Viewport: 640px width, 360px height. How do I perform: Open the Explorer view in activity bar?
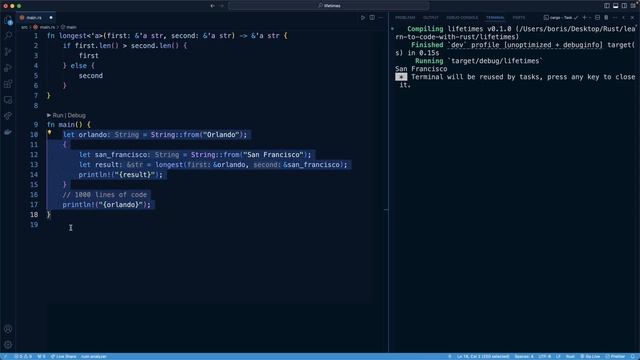pyautogui.click(x=8, y=21)
